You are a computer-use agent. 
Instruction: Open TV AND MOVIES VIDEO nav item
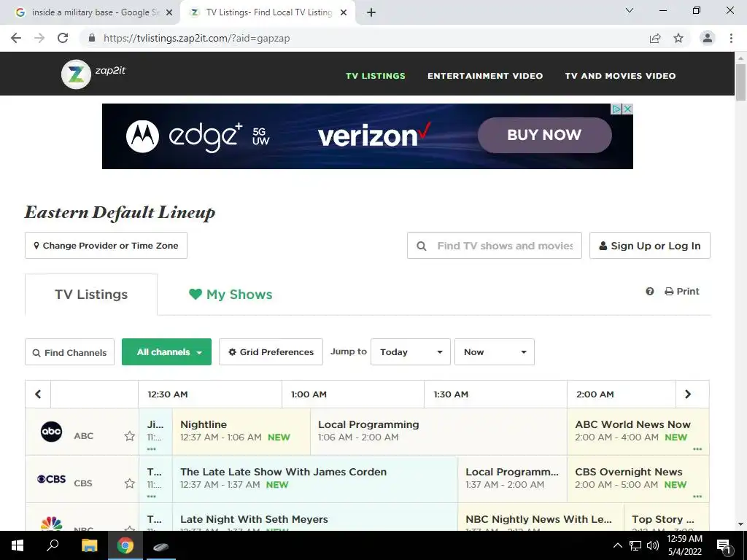click(620, 76)
